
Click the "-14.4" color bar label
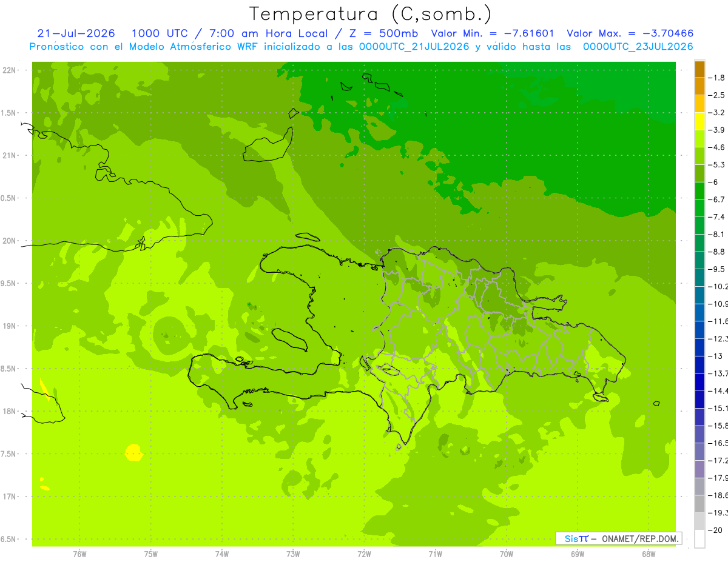[x=718, y=390]
